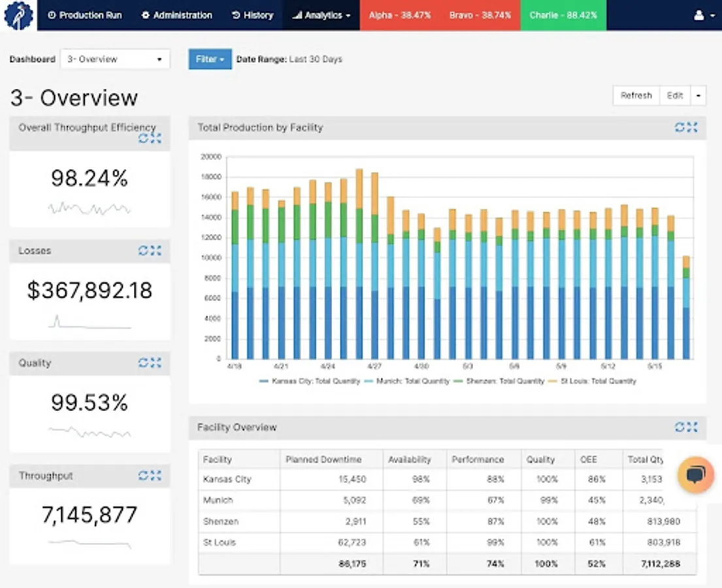Viewport: 722px width, 588px height.
Task: Open the History menu item
Action: [x=252, y=15]
